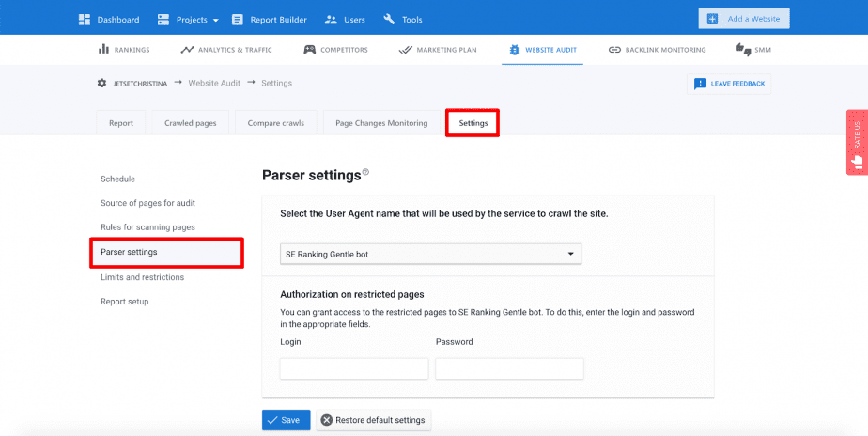Select Limits and restrictions in sidebar
The width and height of the screenshot is (868, 436).
point(142,277)
